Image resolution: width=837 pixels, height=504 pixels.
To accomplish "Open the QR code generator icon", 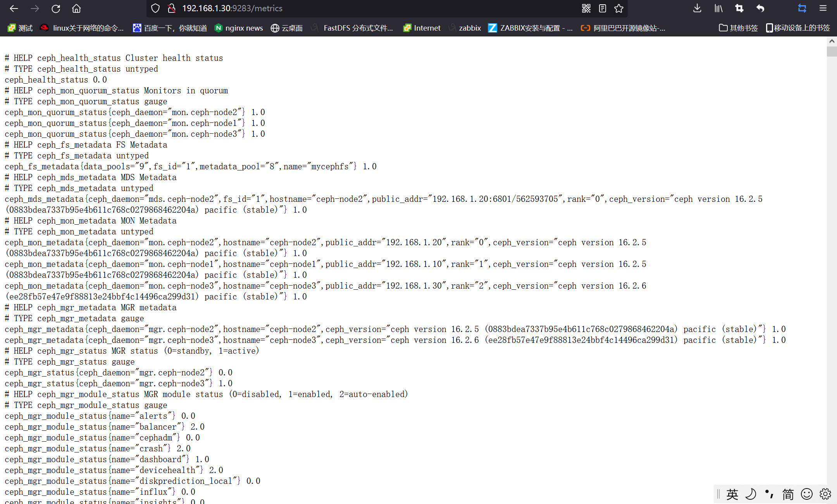I will pos(586,9).
